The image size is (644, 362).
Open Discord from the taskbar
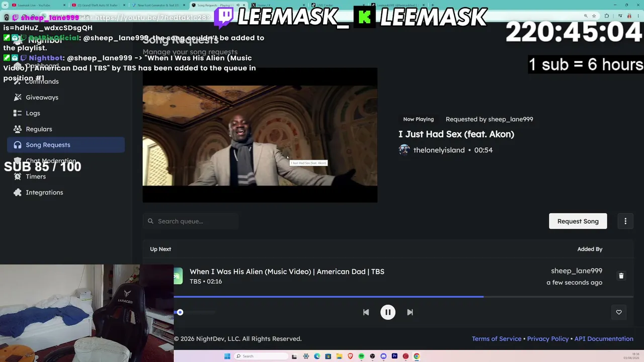(383, 356)
